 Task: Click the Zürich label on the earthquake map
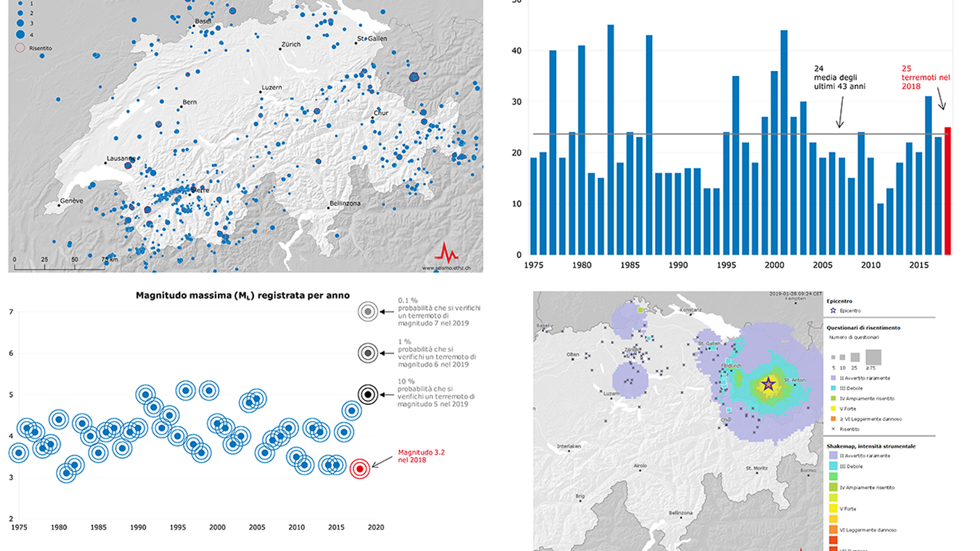[291, 45]
